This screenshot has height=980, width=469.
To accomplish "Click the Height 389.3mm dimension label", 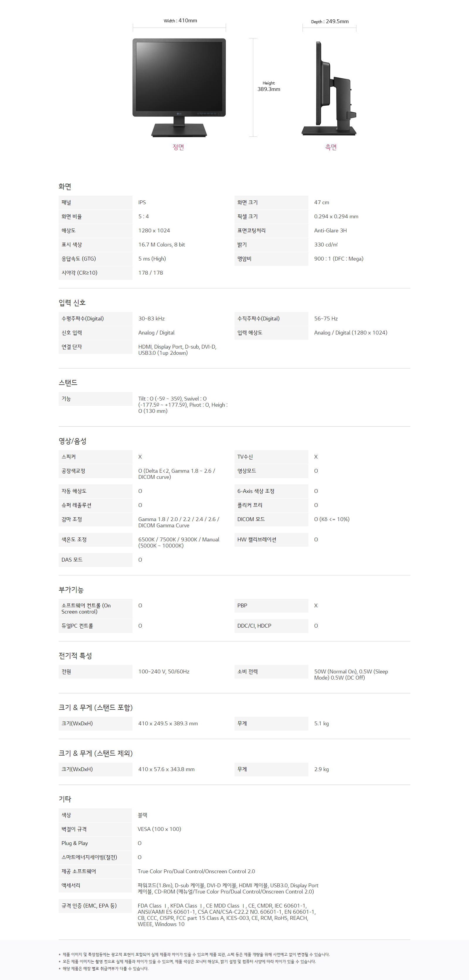I will pos(269,87).
